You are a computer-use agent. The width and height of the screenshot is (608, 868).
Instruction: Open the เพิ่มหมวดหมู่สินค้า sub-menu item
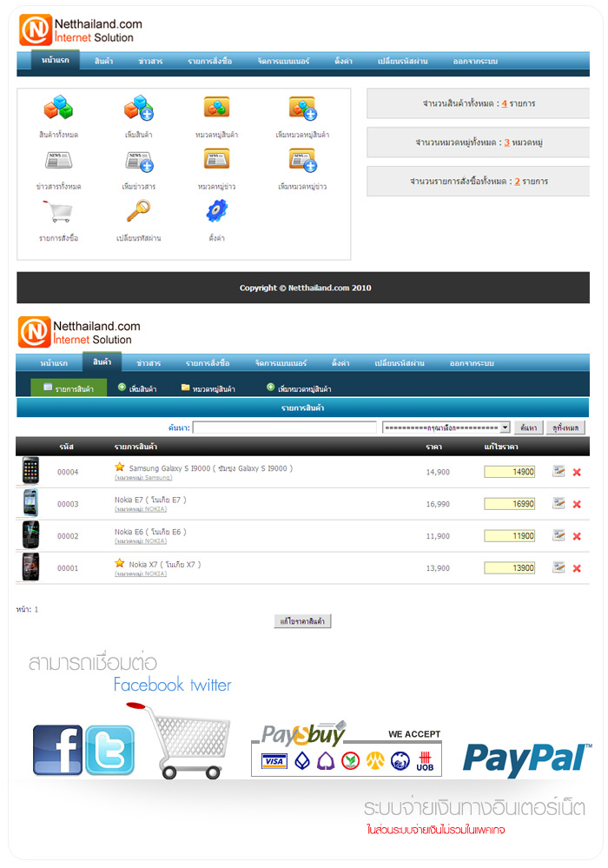point(299,388)
